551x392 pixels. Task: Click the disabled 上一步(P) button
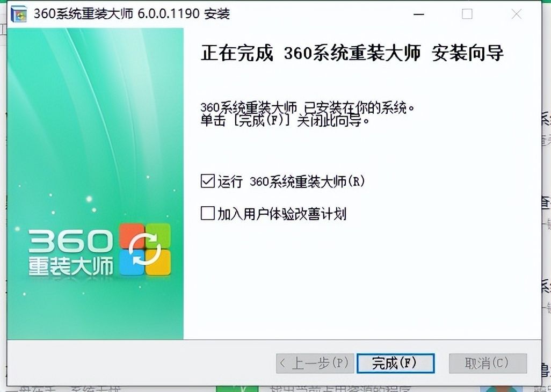click(315, 363)
